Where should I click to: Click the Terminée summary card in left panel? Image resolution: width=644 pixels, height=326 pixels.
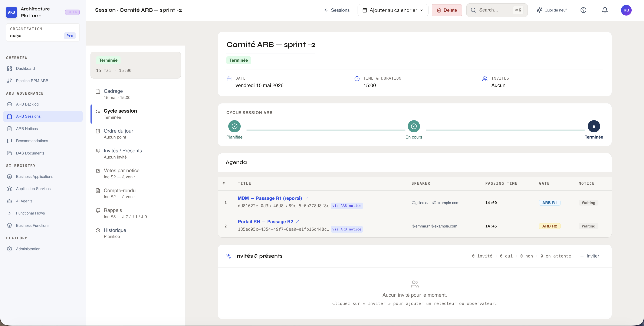click(135, 65)
